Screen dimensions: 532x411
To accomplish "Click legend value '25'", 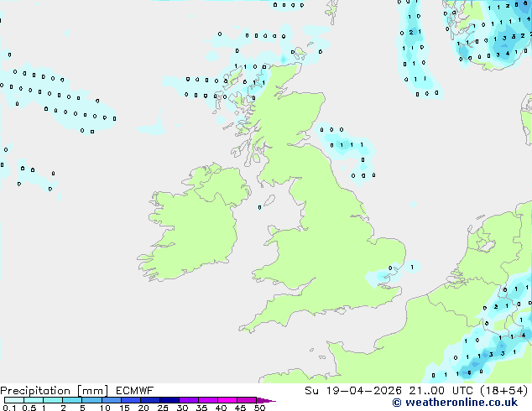I will coord(163,408).
